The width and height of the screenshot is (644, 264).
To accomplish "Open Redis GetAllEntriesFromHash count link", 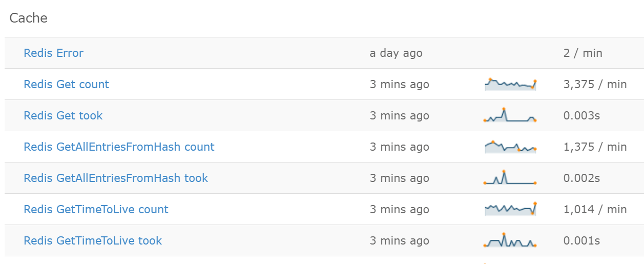I will point(119,147).
